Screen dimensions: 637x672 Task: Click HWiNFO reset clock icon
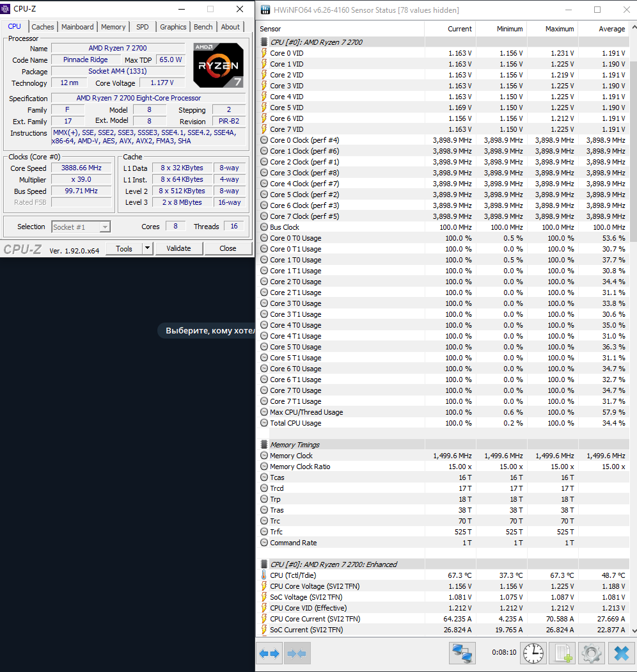(533, 653)
